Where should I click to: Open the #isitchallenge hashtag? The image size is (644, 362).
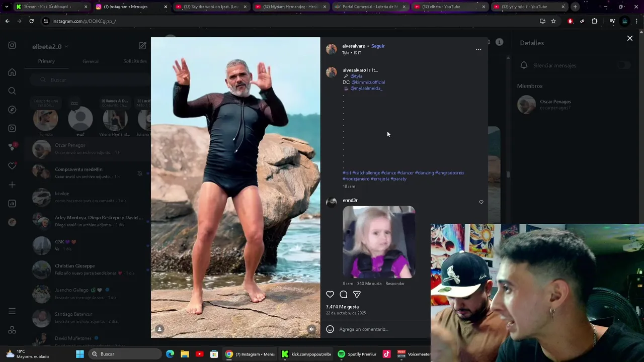(366, 173)
